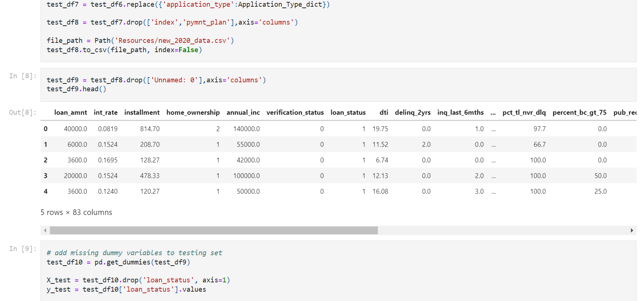Click the 0.1695 interest rate cell
The image size is (644, 301).
(108, 160)
